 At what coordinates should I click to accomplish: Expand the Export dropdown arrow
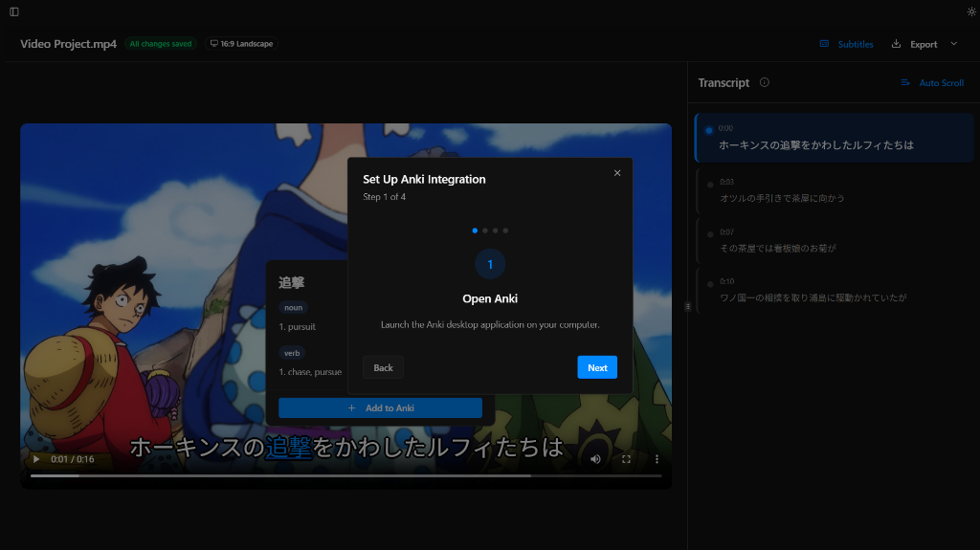(x=953, y=44)
